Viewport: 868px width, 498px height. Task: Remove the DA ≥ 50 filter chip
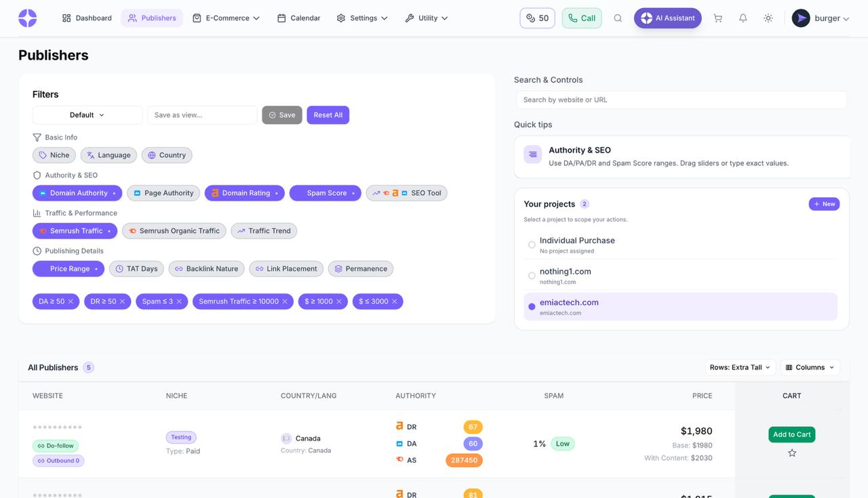(71, 302)
